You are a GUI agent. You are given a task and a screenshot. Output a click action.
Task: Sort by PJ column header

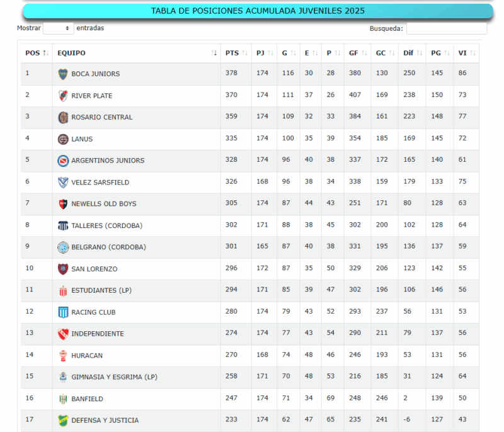click(x=264, y=53)
